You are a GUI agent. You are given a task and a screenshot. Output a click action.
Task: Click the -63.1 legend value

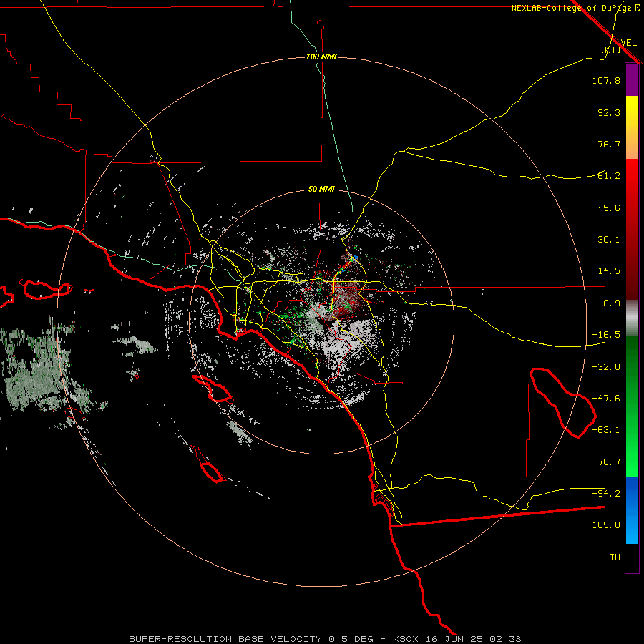click(x=606, y=430)
